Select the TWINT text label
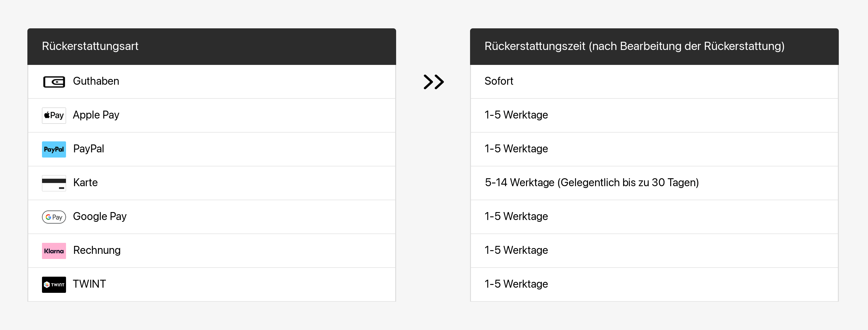The height and width of the screenshot is (330, 868). (x=89, y=284)
